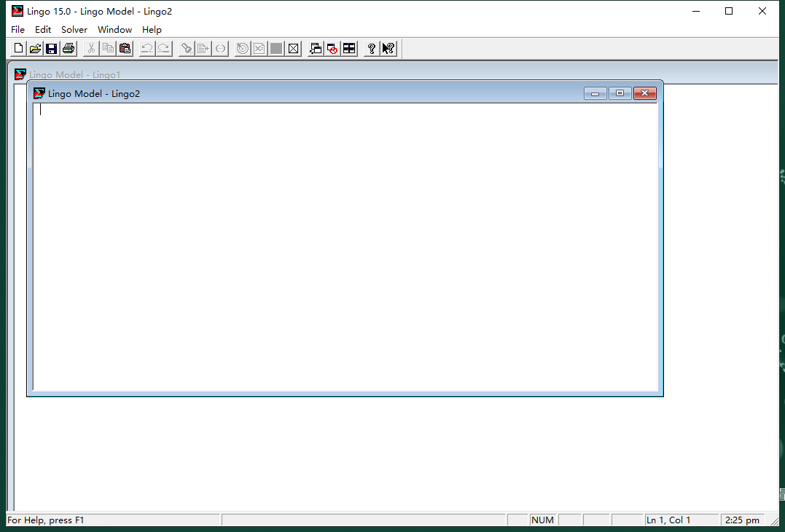Click inside the Lingo2 model editor area
Viewport: 785px width, 532px height.
(x=345, y=247)
